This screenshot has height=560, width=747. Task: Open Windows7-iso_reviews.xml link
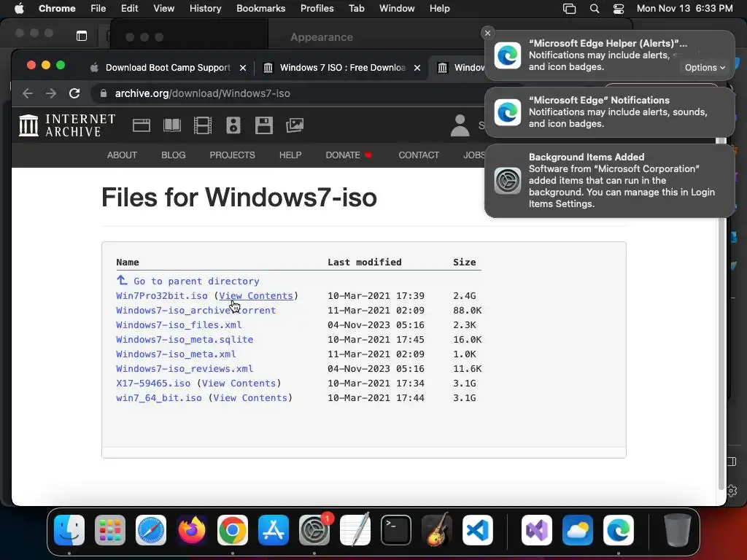185,368
